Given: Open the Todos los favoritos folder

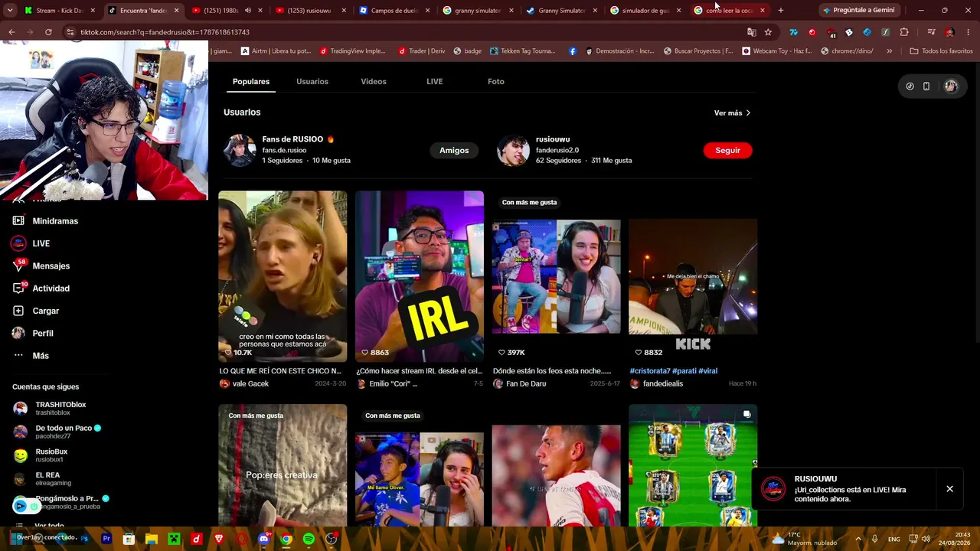Looking at the screenshot, I should pyautogui.click(x=941, y=51).
